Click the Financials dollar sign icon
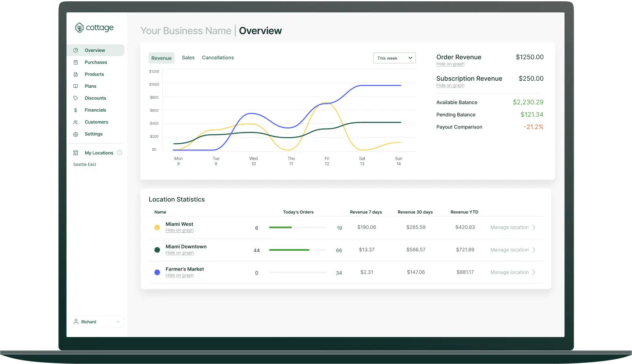 (75, 110)
